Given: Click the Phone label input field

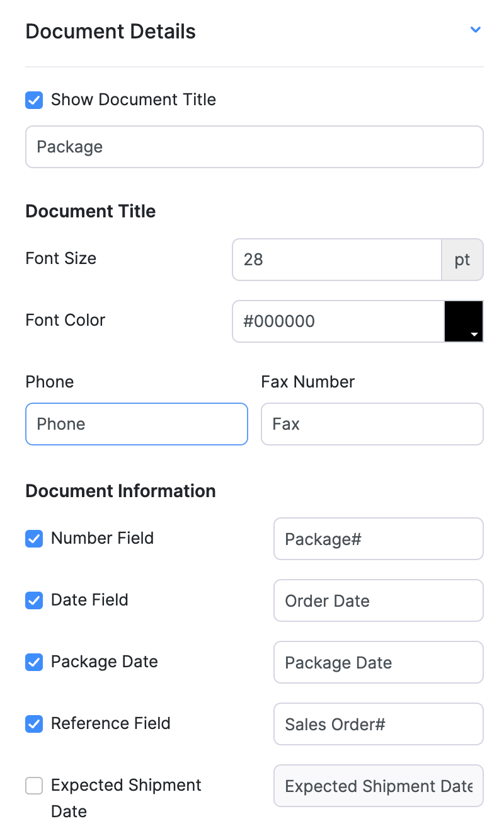Looking at the screenshot, I should (136, 424).
